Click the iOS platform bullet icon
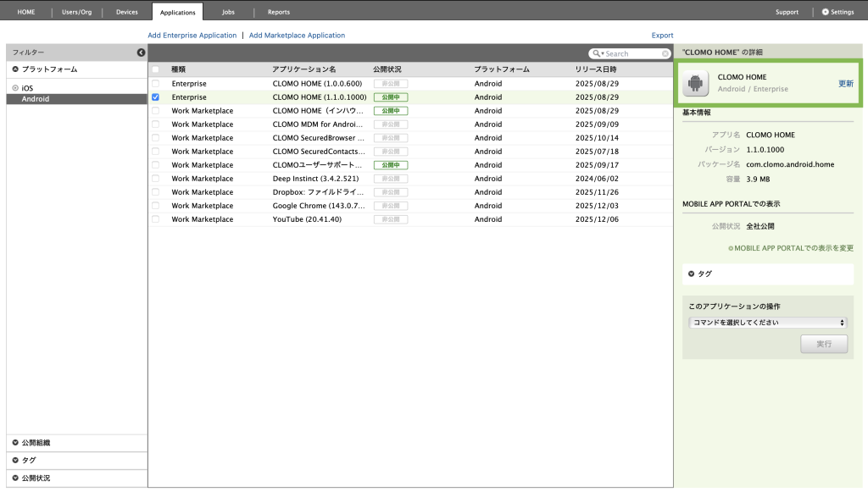Viewport: 868px width, 492px height. tap(15, 88)
